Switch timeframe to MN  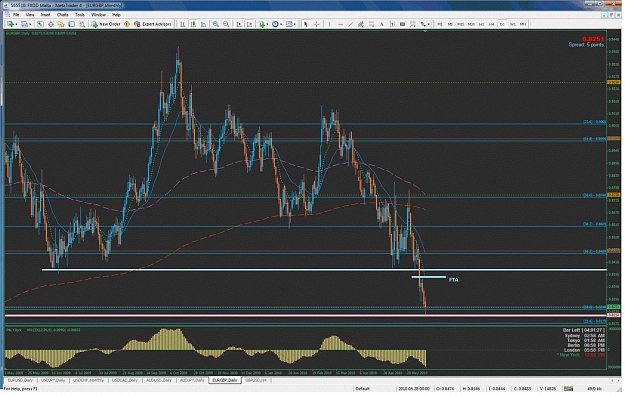pos(523,24)
